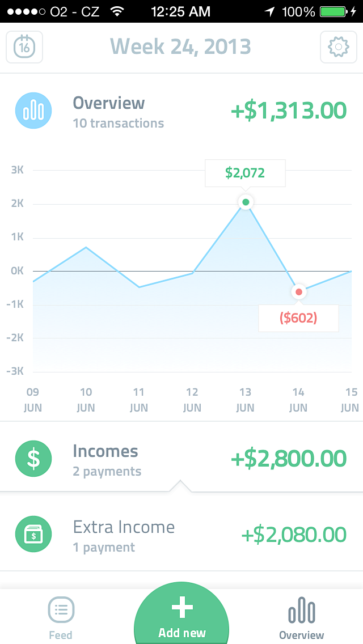363x644 pixels.
Task: Tap the location arrow in the status bar
Action: pyautogui.click(x=270, y=11)
